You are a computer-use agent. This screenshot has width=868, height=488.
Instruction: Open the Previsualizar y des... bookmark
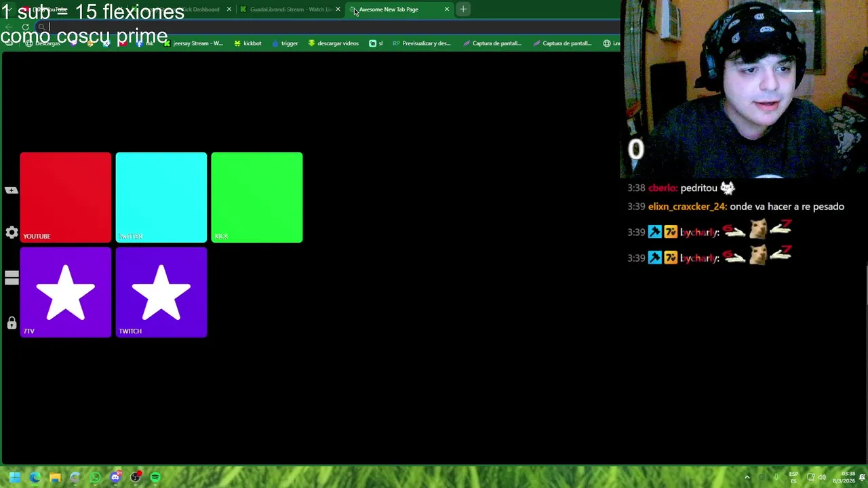(x=421, y=43)
